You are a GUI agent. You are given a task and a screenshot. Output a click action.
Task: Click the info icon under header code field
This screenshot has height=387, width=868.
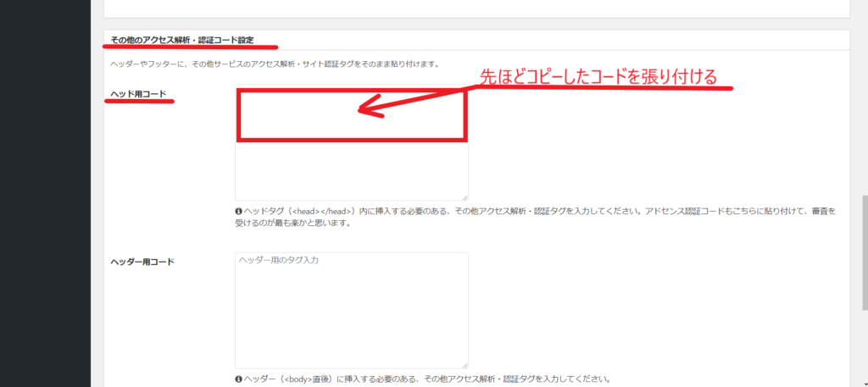click(238, 379)
